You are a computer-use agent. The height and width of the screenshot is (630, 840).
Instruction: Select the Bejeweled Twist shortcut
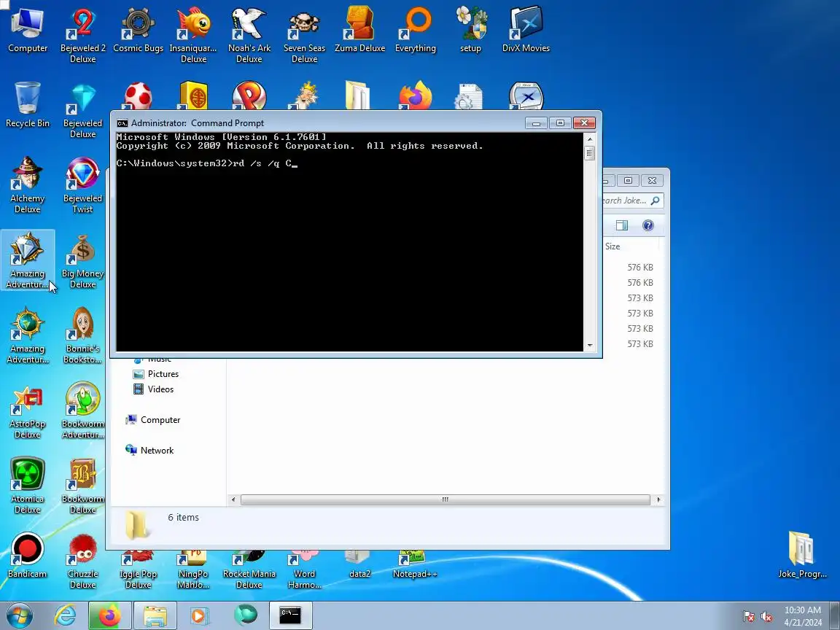(82, 184)
